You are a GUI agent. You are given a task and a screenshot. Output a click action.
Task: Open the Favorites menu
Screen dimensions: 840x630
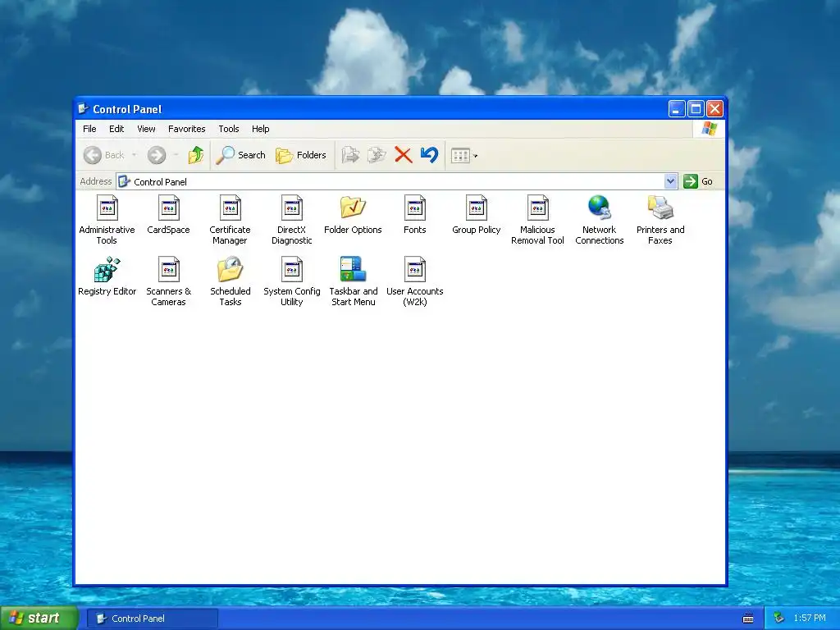click(x=186, y=129)
